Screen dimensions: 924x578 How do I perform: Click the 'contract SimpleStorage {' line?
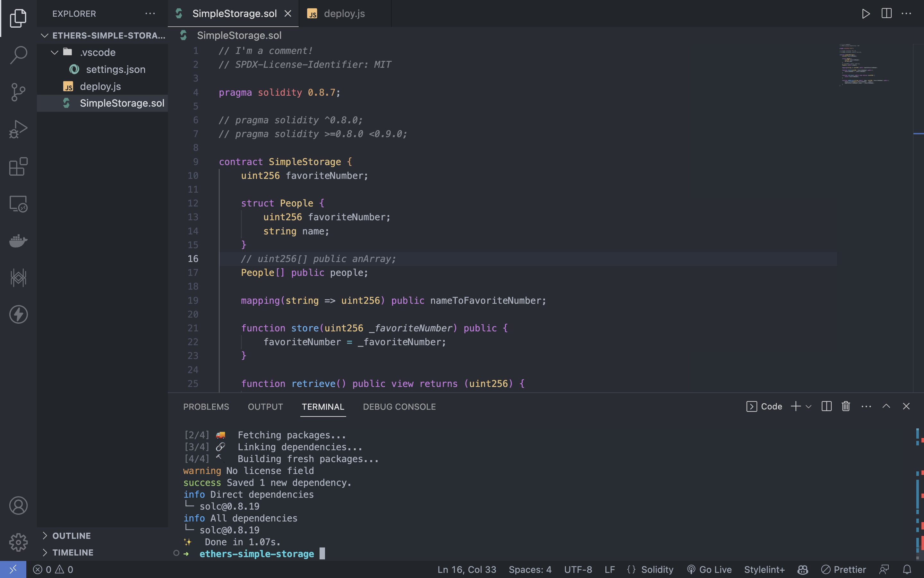tap(285, 162)
